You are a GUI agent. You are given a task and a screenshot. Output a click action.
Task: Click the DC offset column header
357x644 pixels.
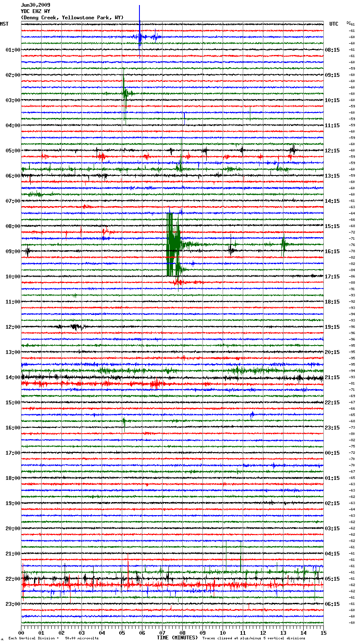coord(349,23)
